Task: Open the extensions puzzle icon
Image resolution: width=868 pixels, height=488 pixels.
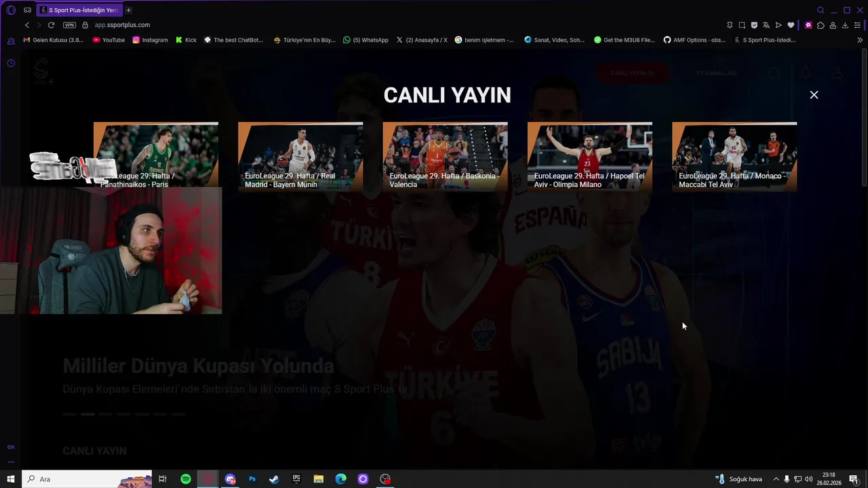Action: point(821,25)
